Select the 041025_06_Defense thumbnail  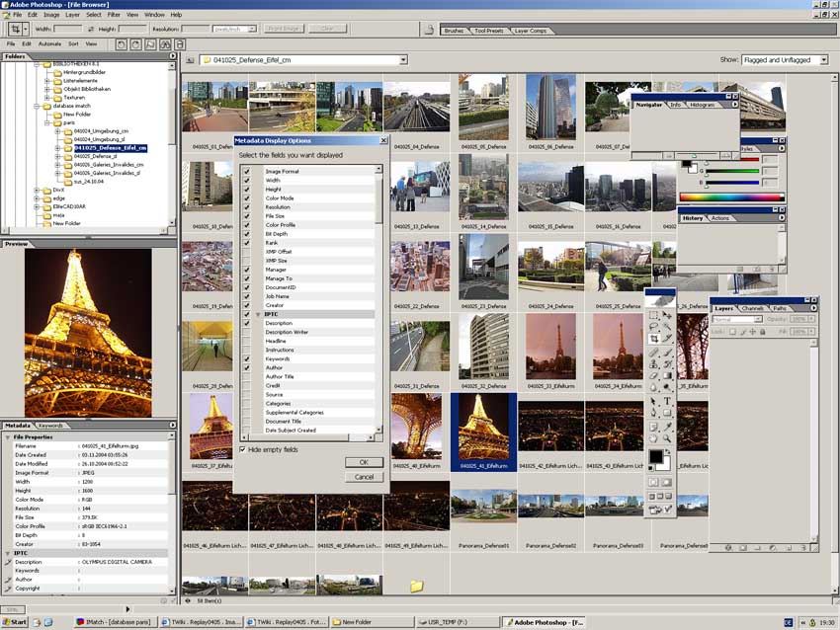click(550, 107)
